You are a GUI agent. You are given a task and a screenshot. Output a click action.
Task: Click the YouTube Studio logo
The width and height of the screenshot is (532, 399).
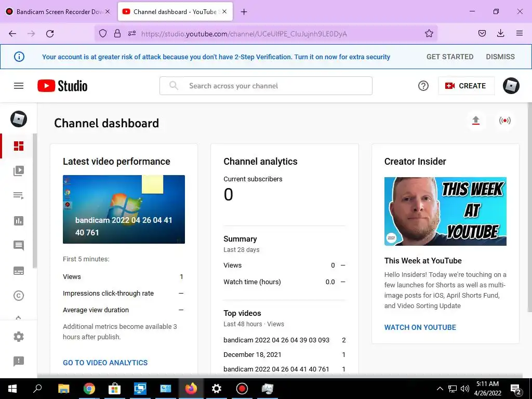[x=62, y=86]
